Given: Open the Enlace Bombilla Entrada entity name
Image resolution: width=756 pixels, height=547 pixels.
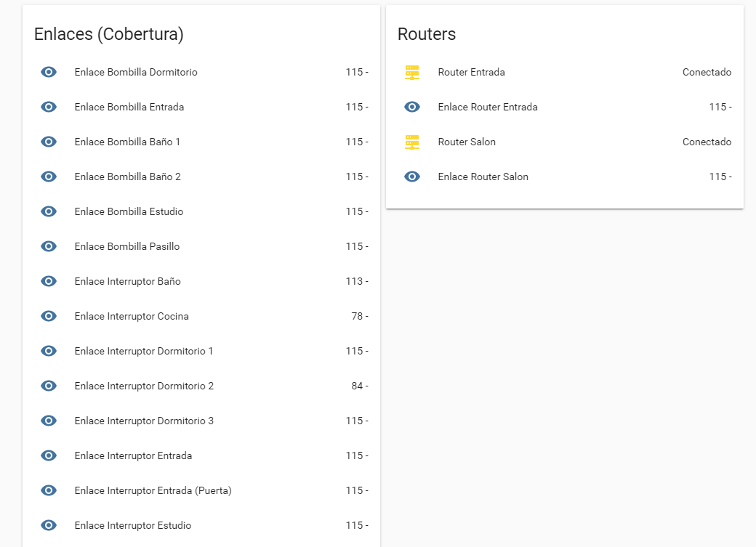Looking at the screenshot, I should tap(129, 107).
